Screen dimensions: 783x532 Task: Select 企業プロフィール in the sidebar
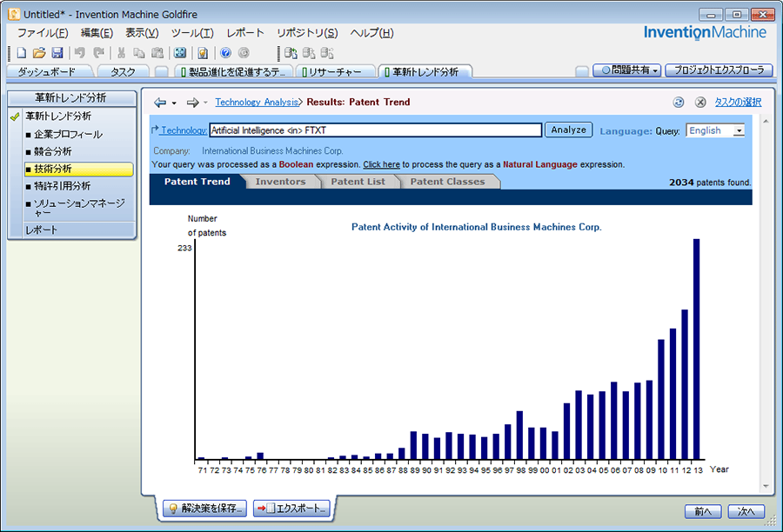point(68,134)
